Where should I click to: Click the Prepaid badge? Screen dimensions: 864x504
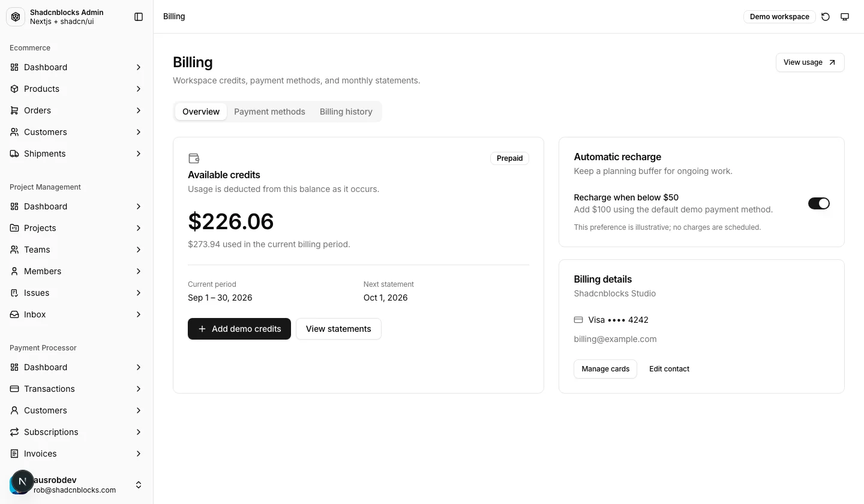(509, 158)
